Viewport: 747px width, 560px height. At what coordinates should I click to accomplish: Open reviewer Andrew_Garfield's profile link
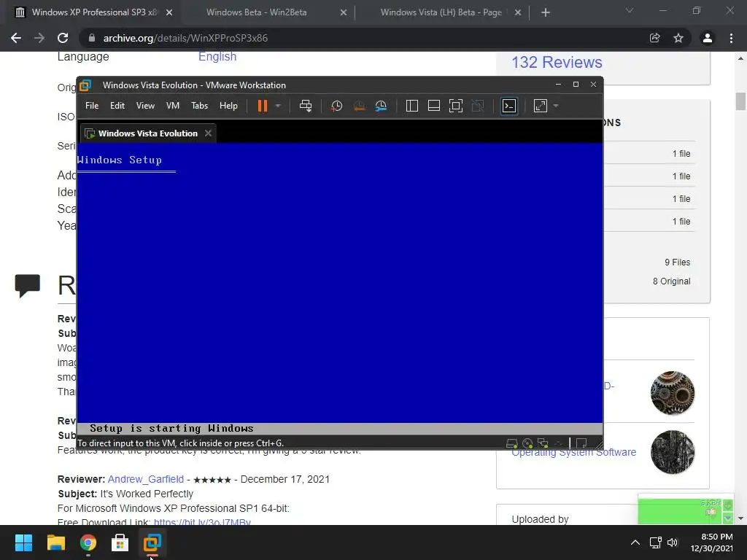coord(146,479)
